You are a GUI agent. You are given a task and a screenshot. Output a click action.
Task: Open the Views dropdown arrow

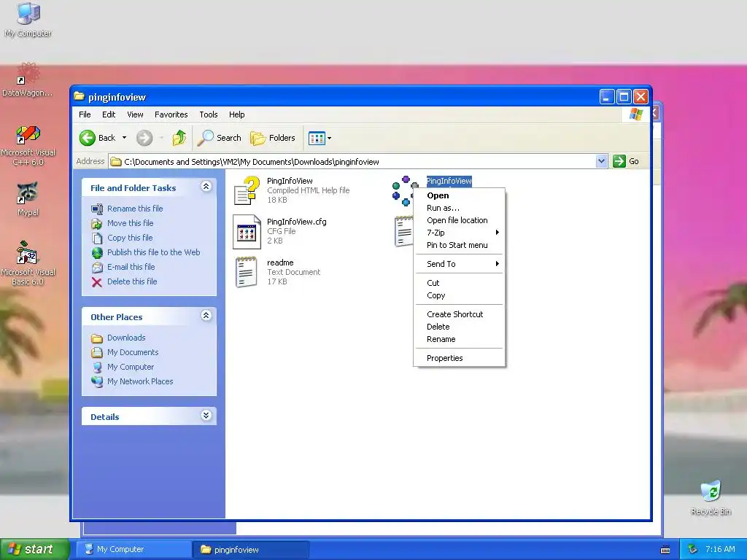(329, 138)
